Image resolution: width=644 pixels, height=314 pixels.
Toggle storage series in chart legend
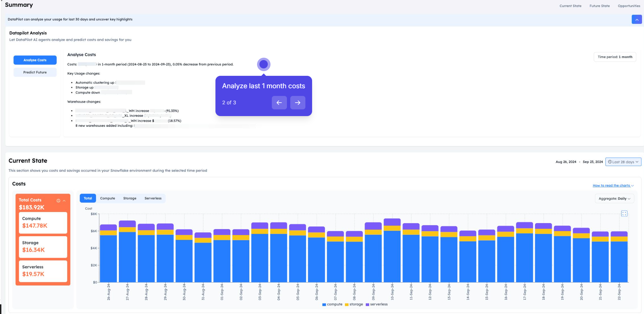[x=354, y=305]
